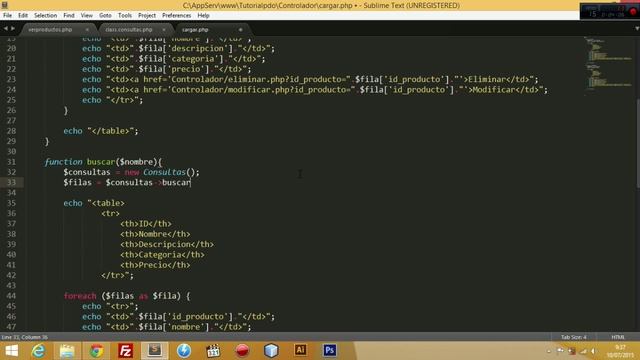Click the 'echo "</table>";' line
This screenshot has width=640, height=360.
(x=101, y=131)
